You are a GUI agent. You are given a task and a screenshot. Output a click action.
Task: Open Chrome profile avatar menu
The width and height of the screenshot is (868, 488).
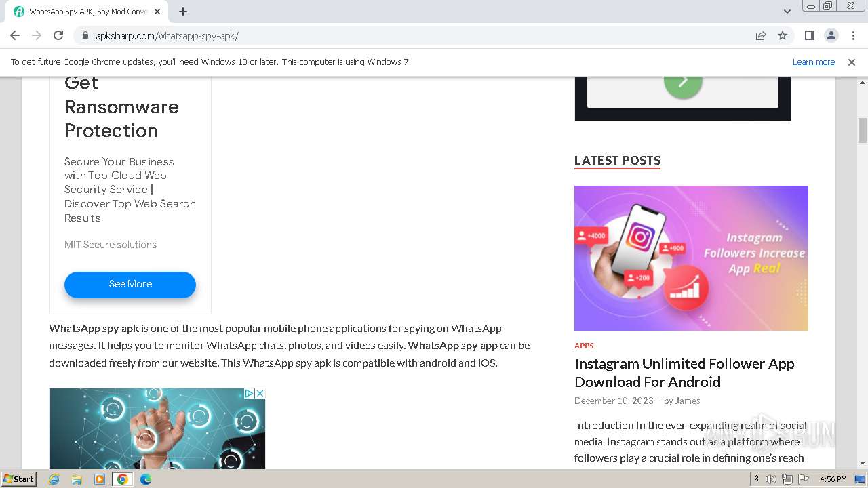coord(831,35)
